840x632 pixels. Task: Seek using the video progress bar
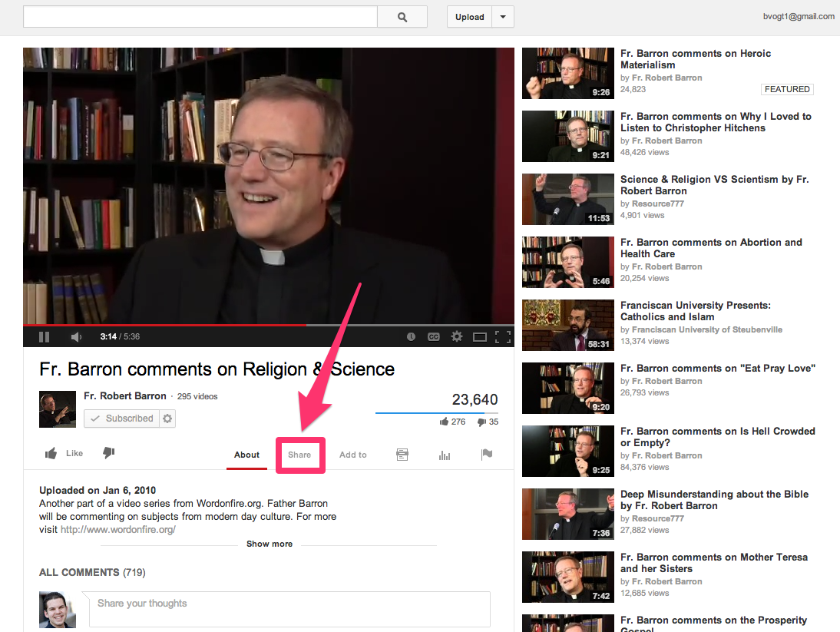pos(269,325)
